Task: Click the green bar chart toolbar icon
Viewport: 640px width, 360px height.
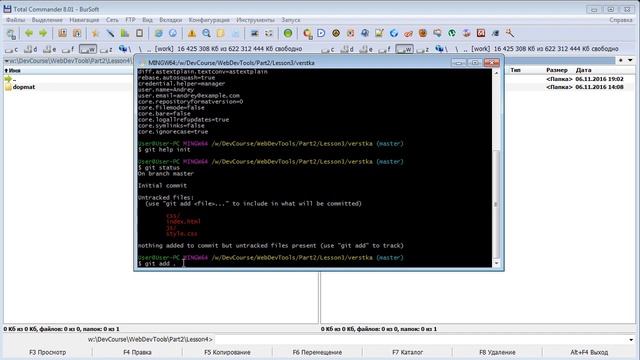Action: pyautogui.click(x=124, y=33)
